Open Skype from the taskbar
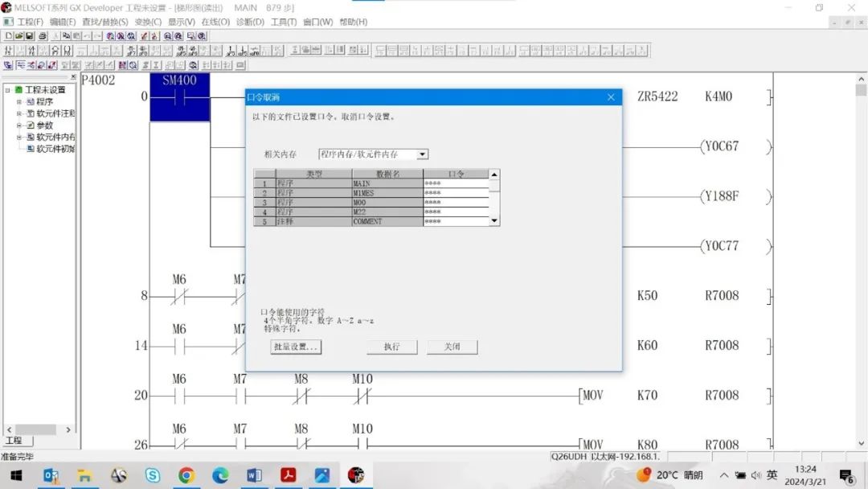The height and width of the screenshot is (489, 868). pyautogui.click(x=153, y=475)
